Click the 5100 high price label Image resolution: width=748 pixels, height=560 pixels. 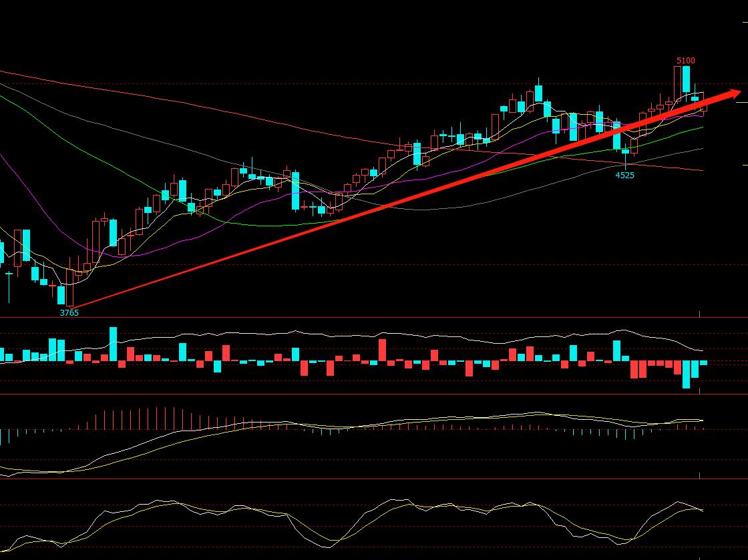pyautogui.click(x=685, y=61)
